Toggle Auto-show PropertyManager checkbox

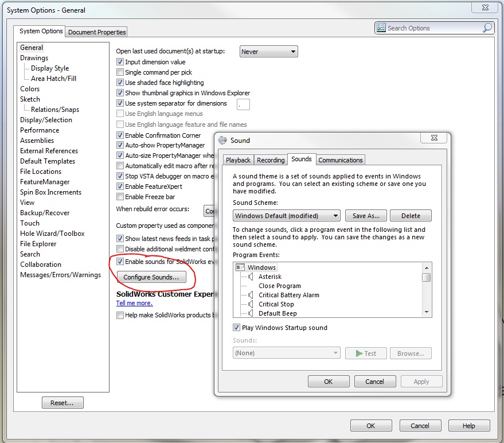click(x=120, y=145)
